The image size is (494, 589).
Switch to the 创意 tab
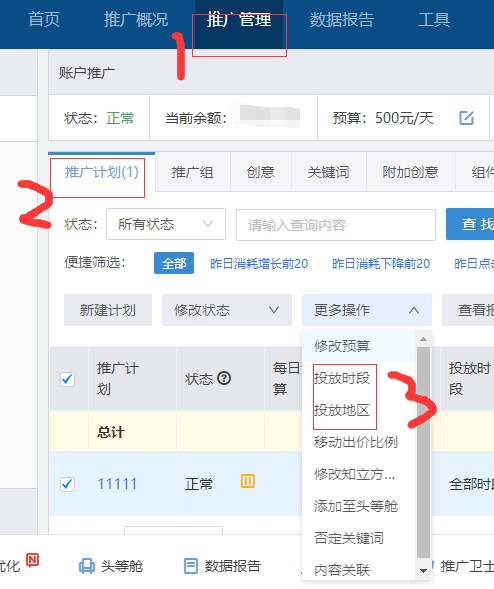(261, 172)
